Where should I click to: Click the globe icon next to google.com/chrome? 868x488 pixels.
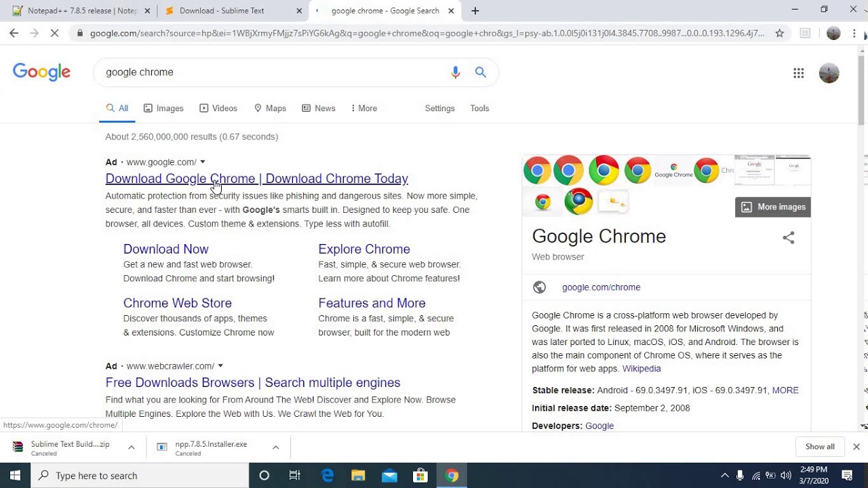pos(539,287)
